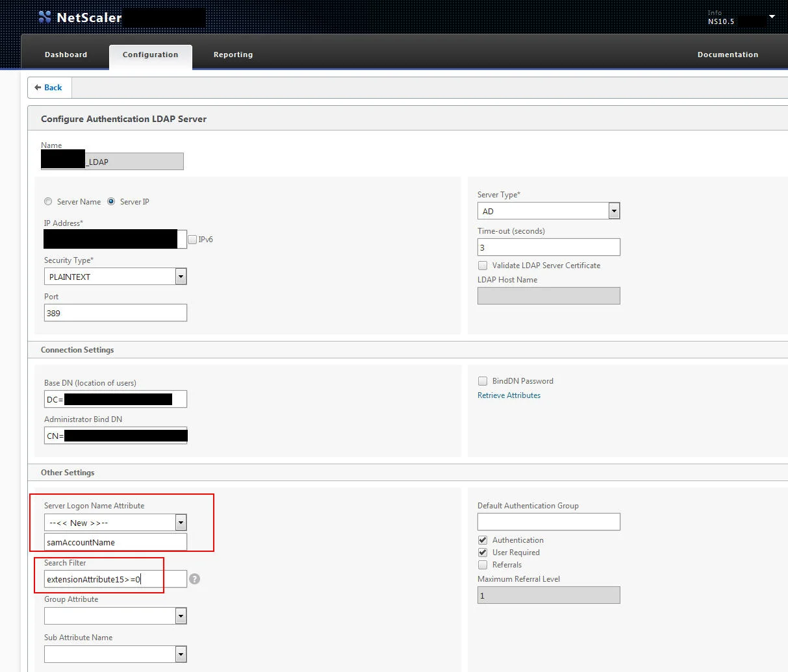
Task: Select the Server Name radio button
Action: 48,201
